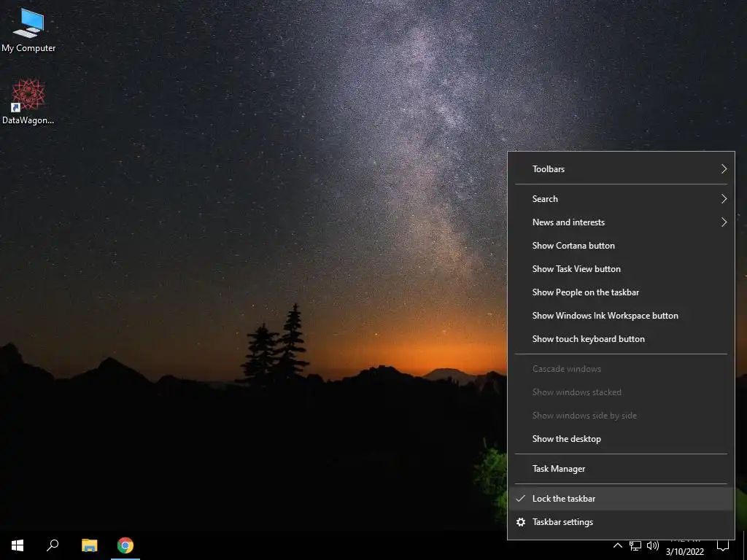747x560 pixels.
Task: Click the disabled Show windows side by side entry
Action: coord(622,416)
